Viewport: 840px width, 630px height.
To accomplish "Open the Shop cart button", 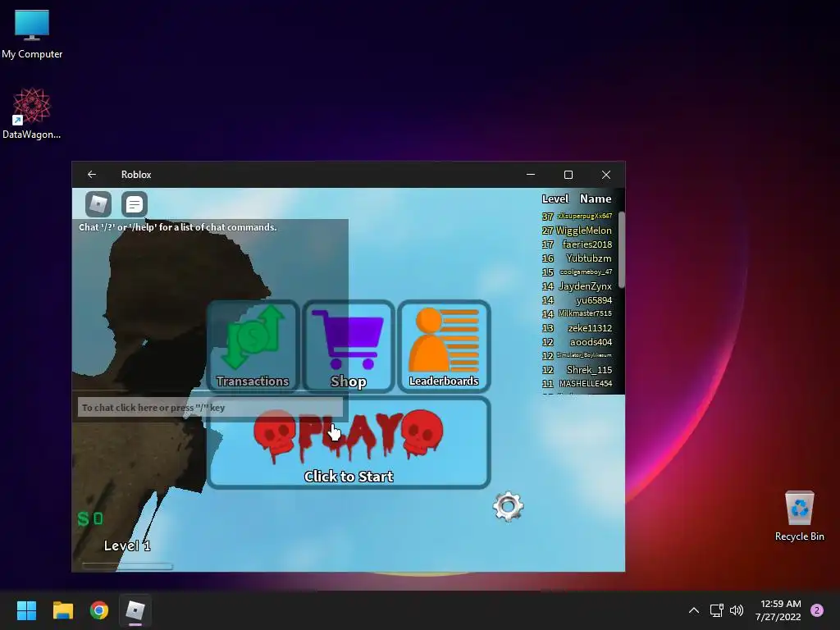I will [x=348, y=346].
